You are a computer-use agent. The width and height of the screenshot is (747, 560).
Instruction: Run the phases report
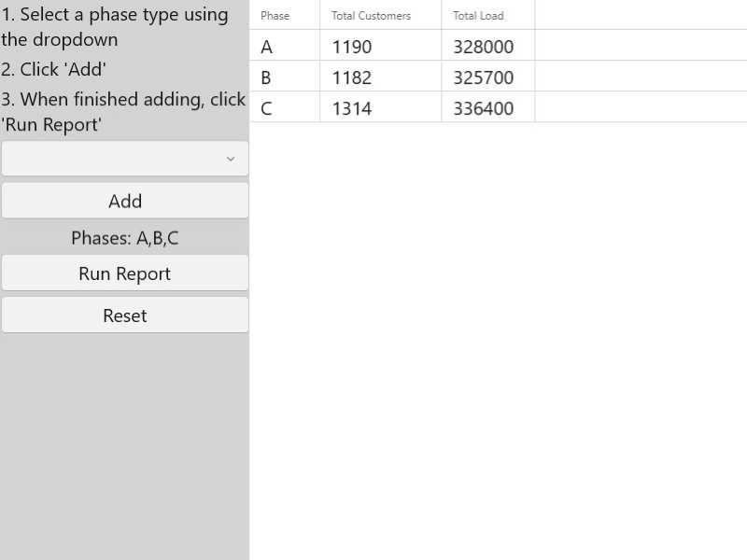click(x=124, y=273)
